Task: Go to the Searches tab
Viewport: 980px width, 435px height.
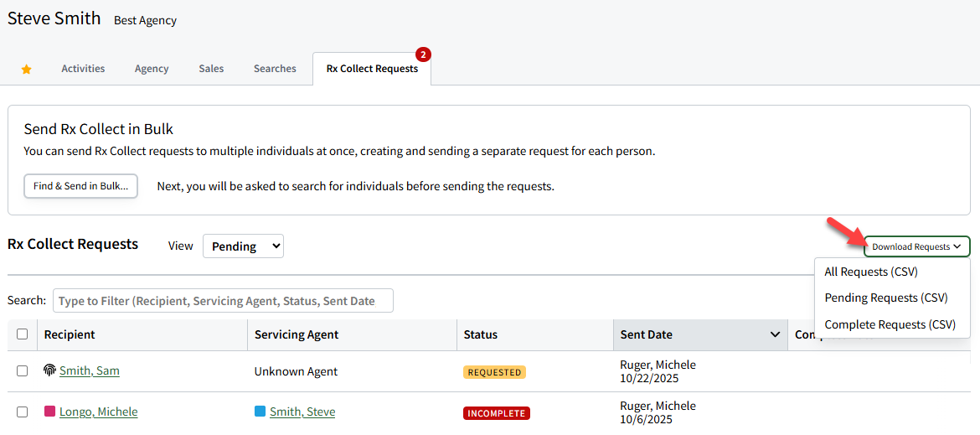Action: point(275,69)
